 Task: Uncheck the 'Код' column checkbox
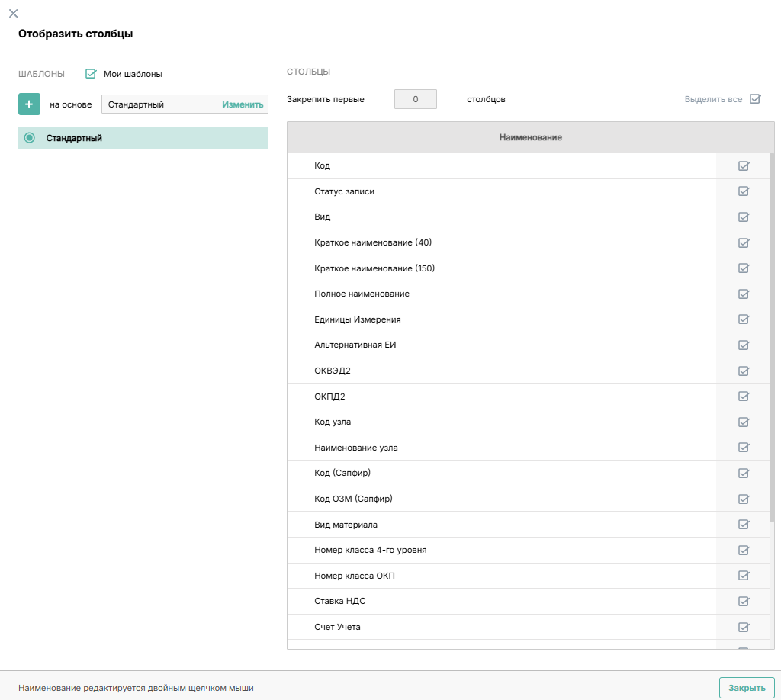pyautogui.click(x=743, y=166)
